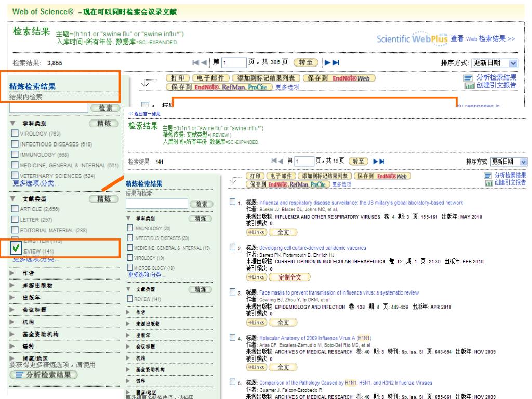Select checkbox for result 3 Face masks
Viewport: 532px width, 399px height.
(232, 292)
